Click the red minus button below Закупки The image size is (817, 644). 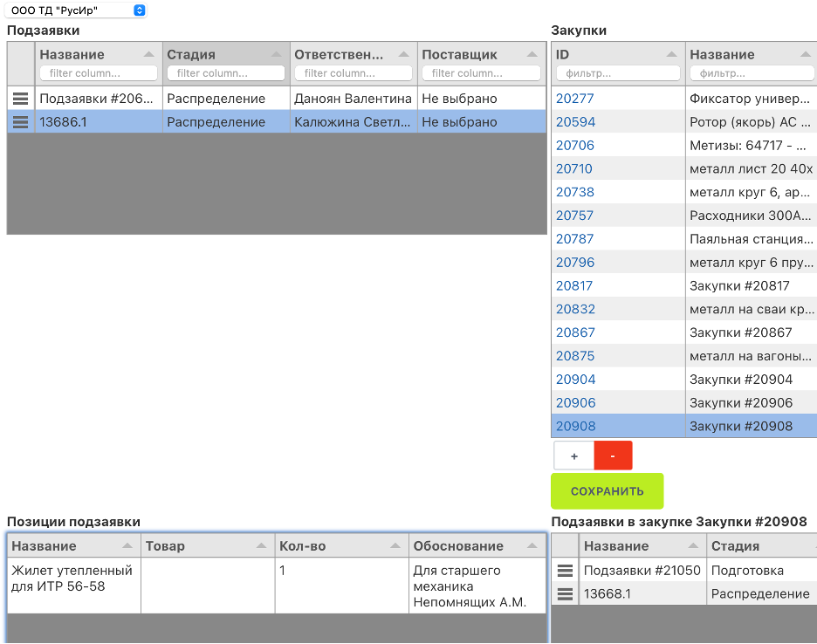coord(613,455)
